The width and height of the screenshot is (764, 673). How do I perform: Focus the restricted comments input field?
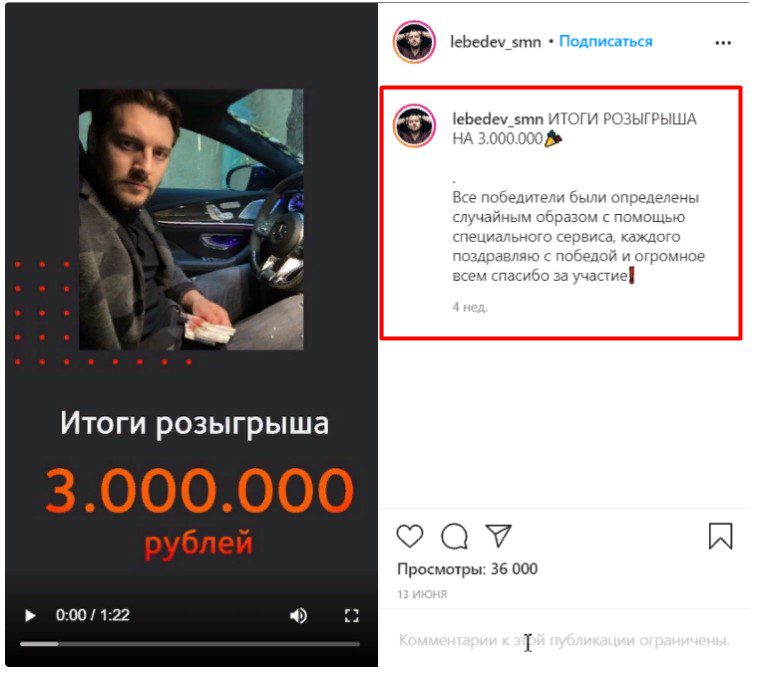coord(564,640)
